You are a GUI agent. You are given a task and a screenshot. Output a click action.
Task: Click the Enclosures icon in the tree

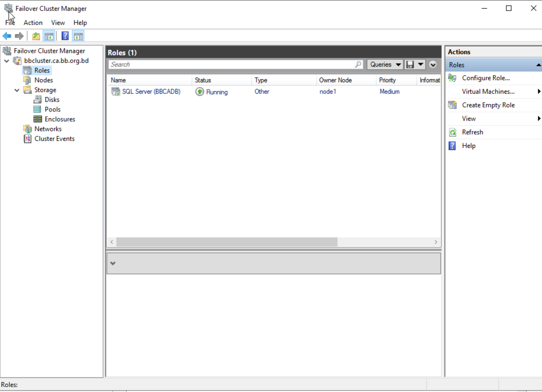tap(37, 119)
